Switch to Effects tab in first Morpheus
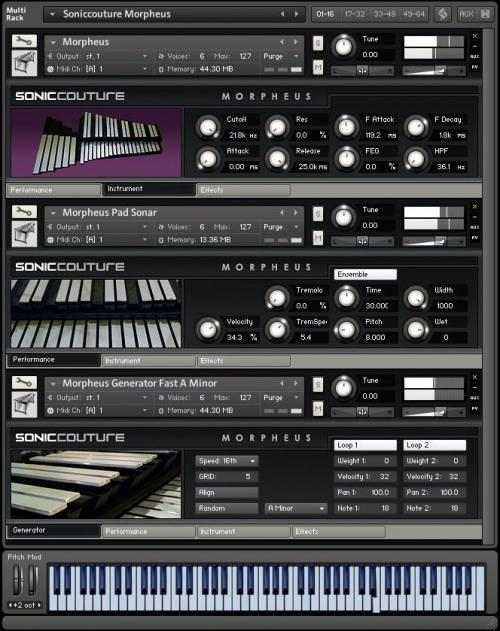 [243, 190]
